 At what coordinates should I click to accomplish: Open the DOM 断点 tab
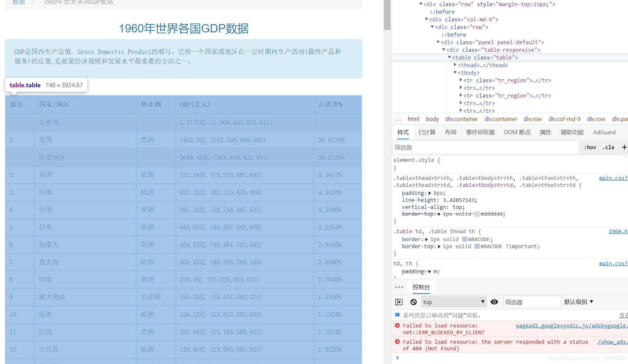[517, 132]
